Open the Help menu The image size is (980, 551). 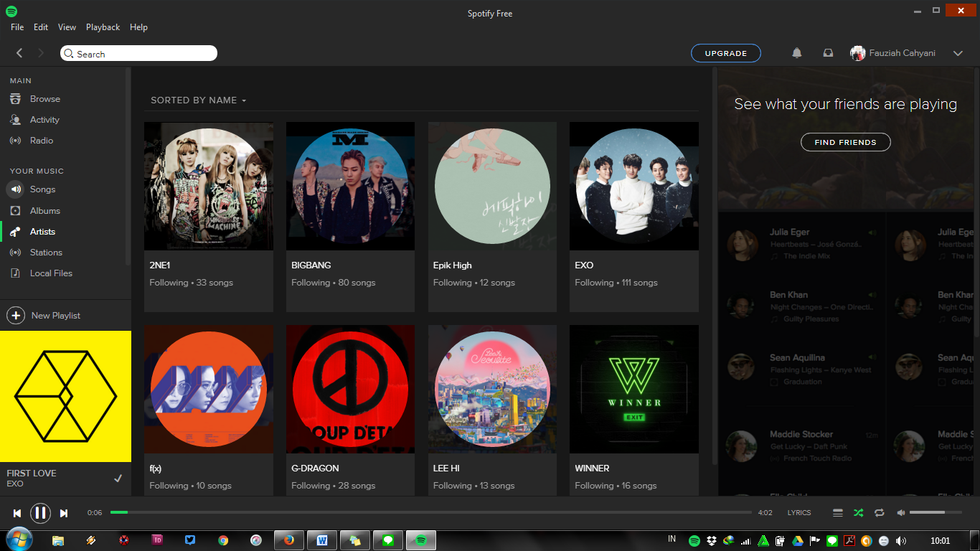point(138,27)
